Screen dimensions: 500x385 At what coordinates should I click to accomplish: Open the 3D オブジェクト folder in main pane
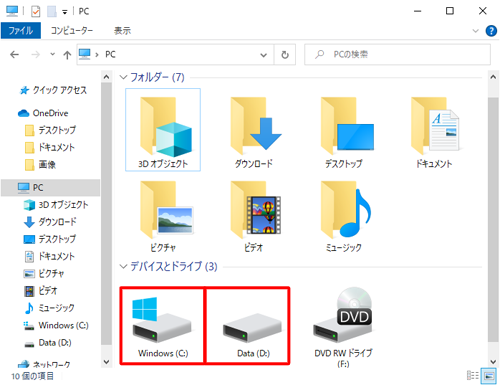163,130
